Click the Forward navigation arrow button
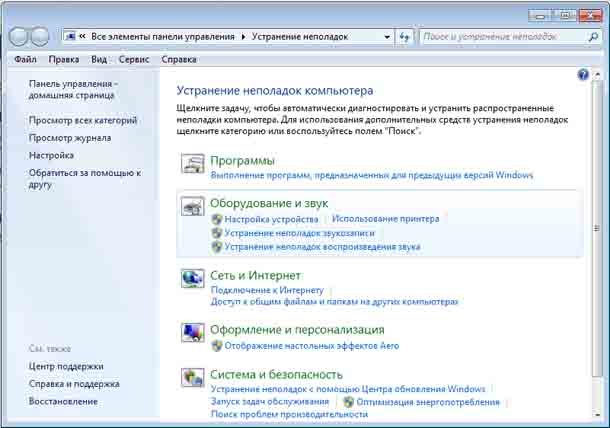The height and width of the screenshot is (428, 610). pos(40,37)
